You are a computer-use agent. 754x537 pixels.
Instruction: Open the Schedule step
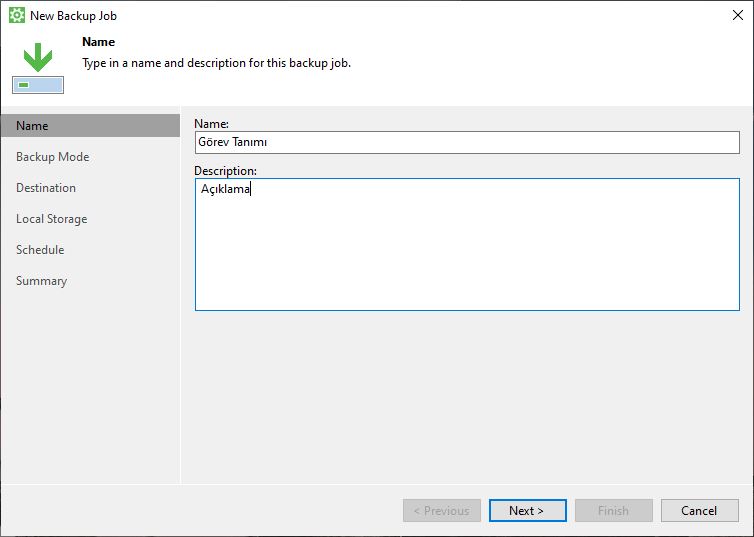point(40,250)
